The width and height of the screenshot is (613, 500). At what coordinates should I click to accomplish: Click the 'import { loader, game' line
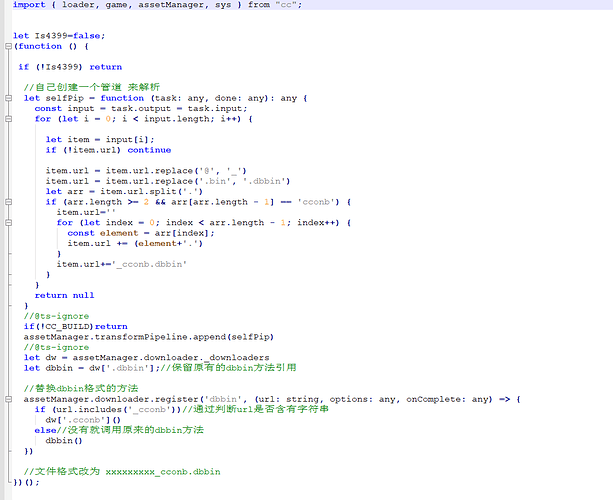tap(157, 5)
